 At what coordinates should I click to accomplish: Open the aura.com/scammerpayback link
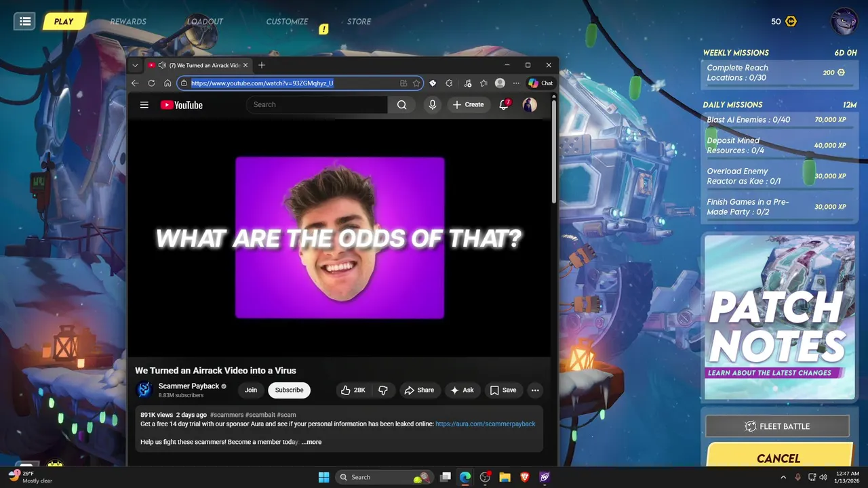click(x=485, y=424)
